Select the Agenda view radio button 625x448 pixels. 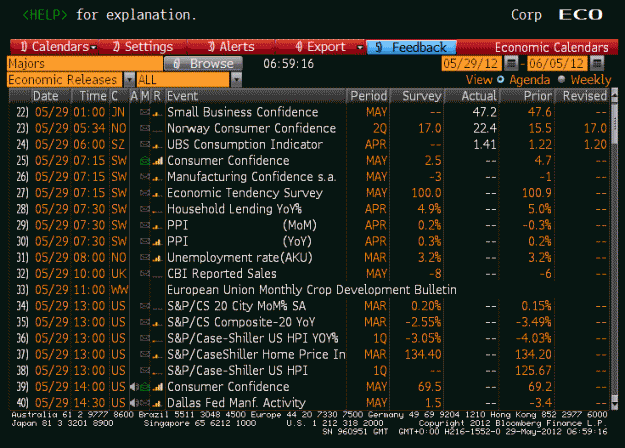click(501, 79)
